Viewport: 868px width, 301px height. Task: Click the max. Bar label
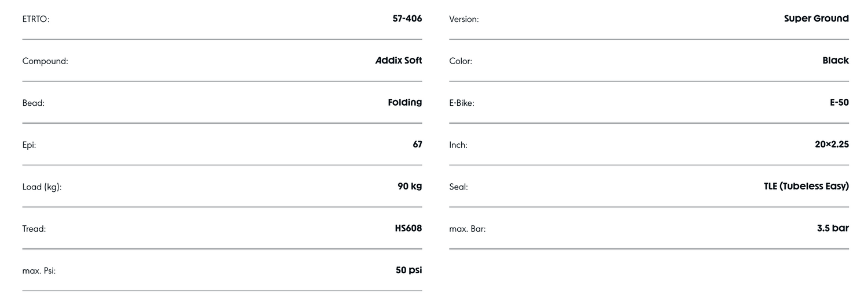[x=467, y=229]
